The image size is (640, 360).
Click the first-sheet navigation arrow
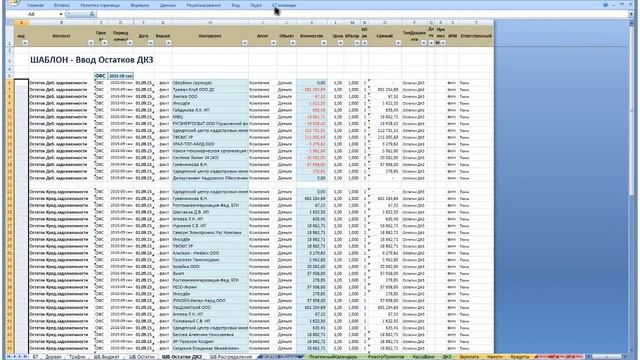pos(9,357)
